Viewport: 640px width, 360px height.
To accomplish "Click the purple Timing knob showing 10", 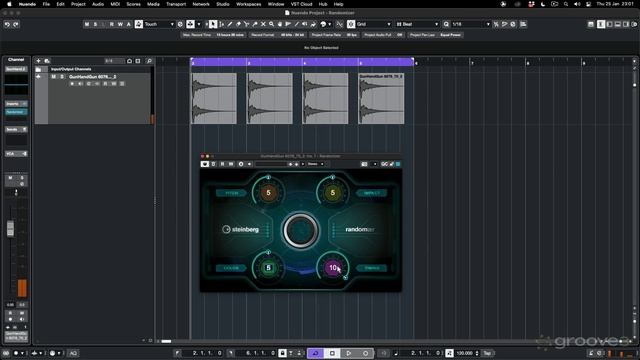I will point(333,268).
